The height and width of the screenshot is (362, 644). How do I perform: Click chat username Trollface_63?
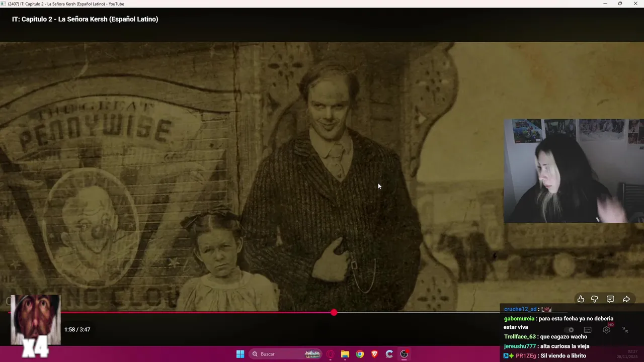point(520,337)
